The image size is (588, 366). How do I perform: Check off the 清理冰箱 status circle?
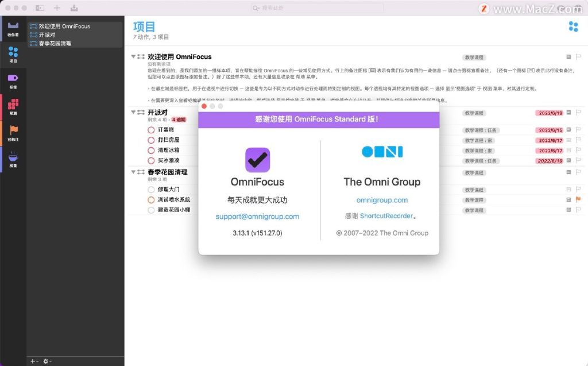point(151,150)
